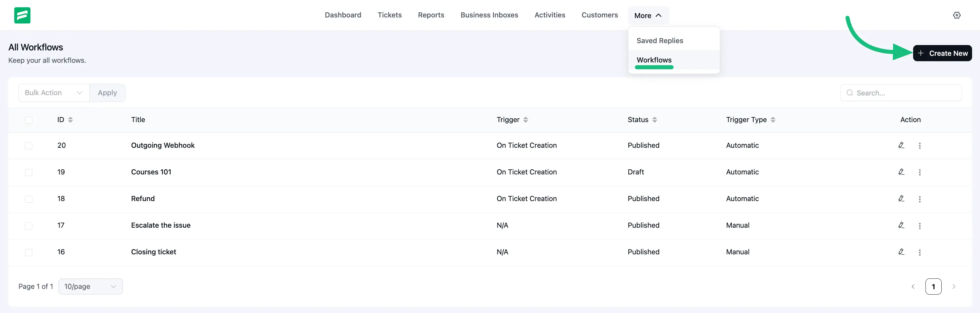
Task: Edit the Outgoing Webhook workflow with the pencil icon
Action: [x=902, y=145]
